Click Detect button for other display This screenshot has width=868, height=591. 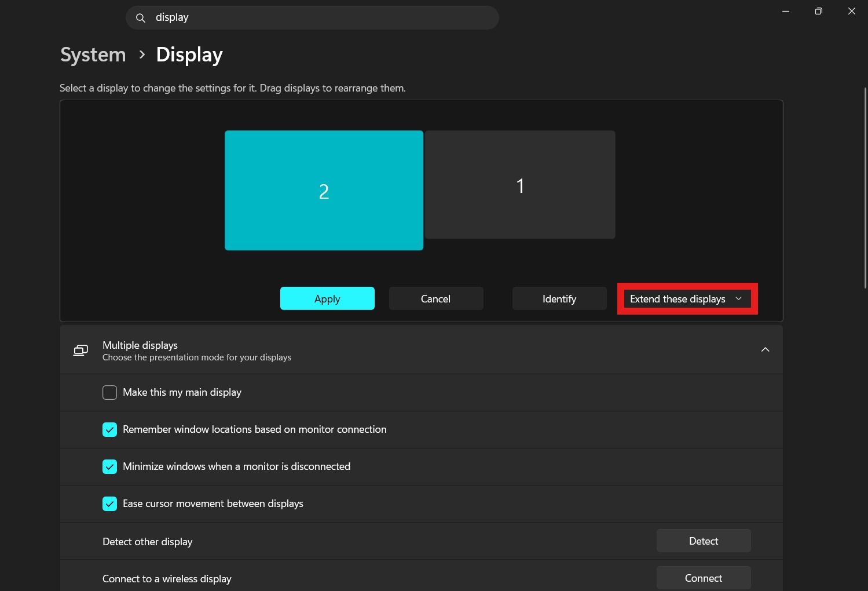click(x=704, y=541)
